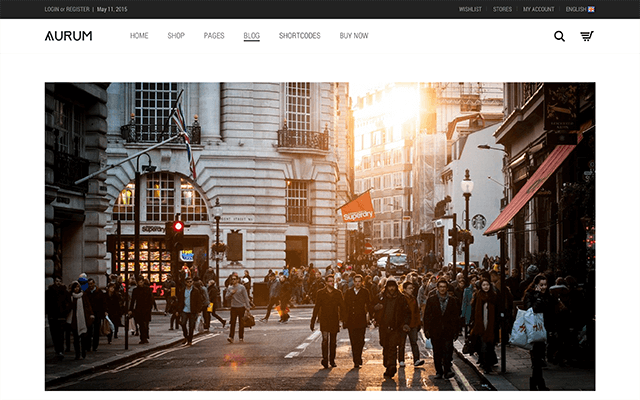The image size is (640, 400).
Task: Click the British flag language icon
Action: coord(591,9)
